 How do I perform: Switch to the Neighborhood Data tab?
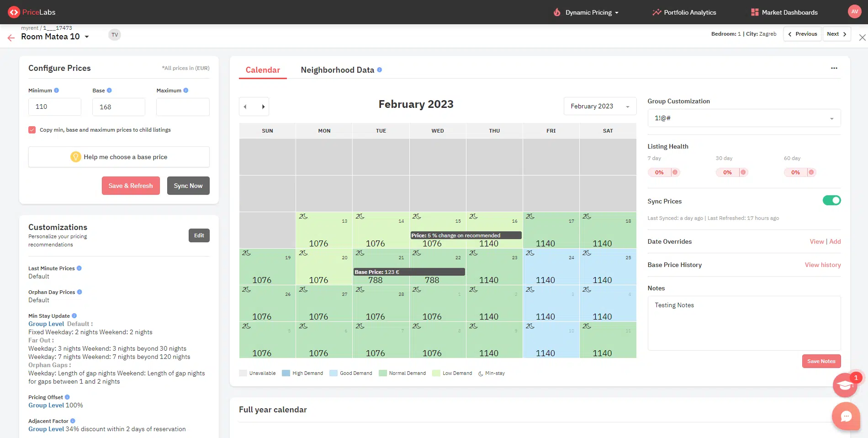coord(337,70)
